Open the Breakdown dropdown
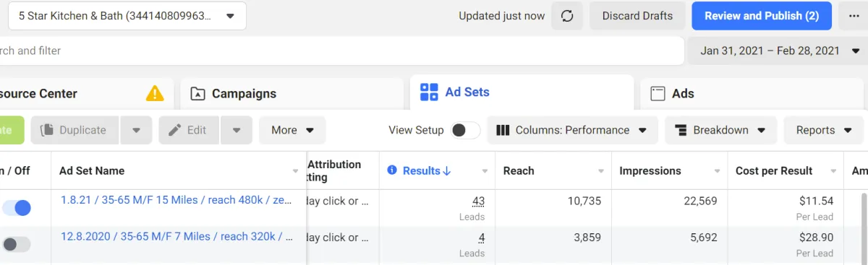Screen dimensions: 868x265 (720, 130)
